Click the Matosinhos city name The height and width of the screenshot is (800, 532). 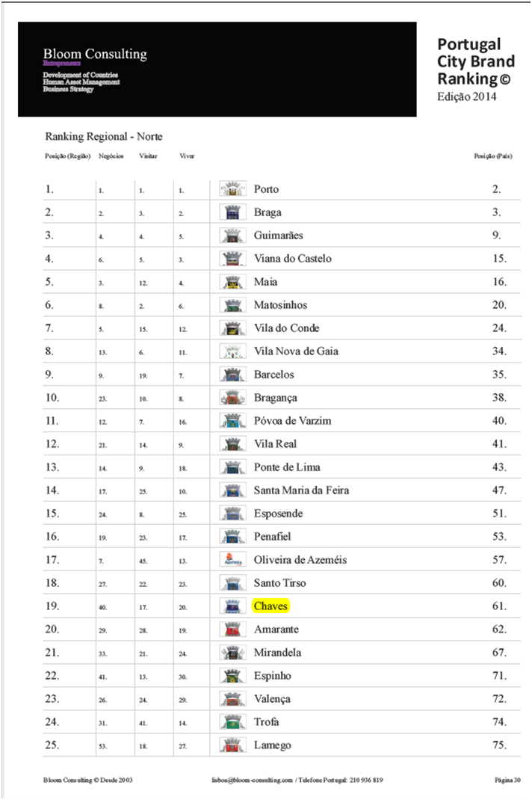click(x=280, y=305)
